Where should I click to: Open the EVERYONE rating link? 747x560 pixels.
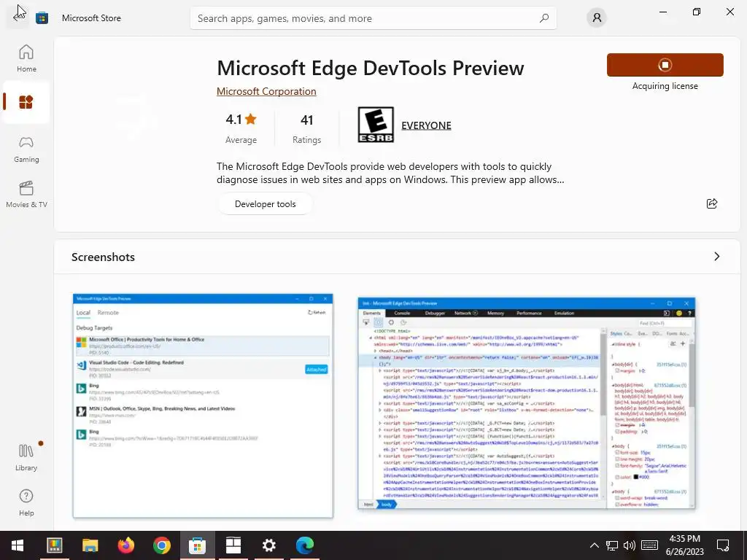(426, 125)
